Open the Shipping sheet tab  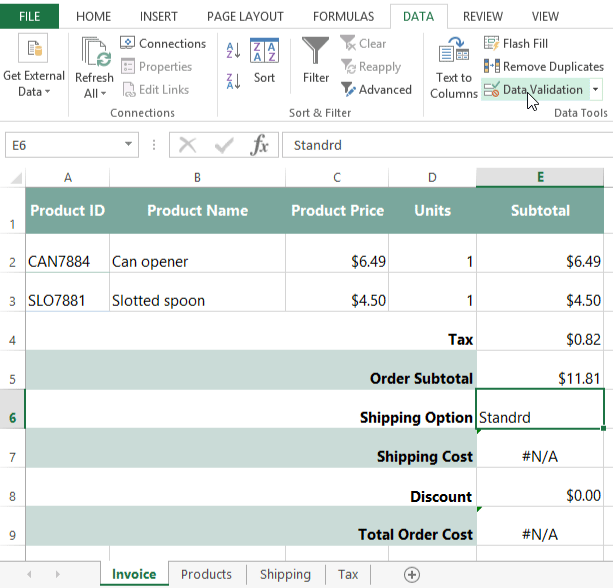point(284,574)
